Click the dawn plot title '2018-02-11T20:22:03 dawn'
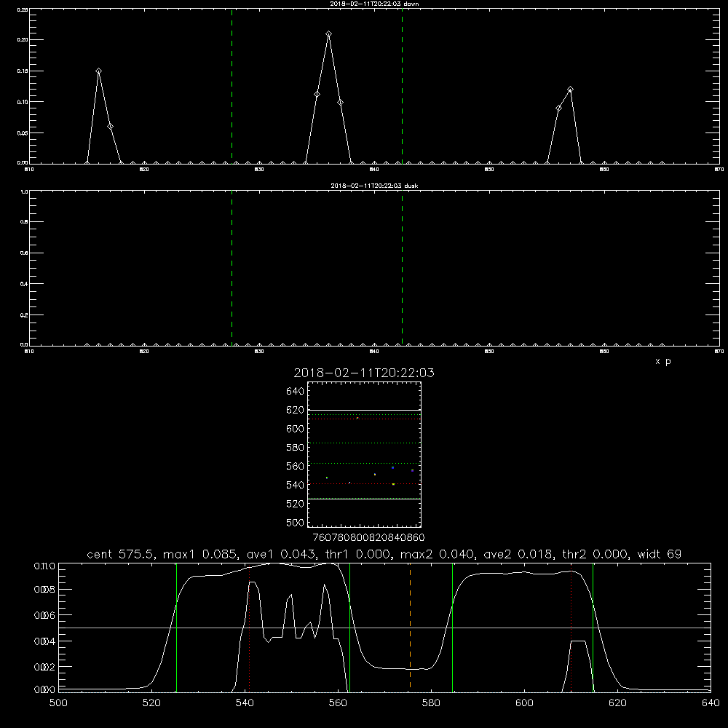Screen dimensions: 728x728 (x=374, y=4)
